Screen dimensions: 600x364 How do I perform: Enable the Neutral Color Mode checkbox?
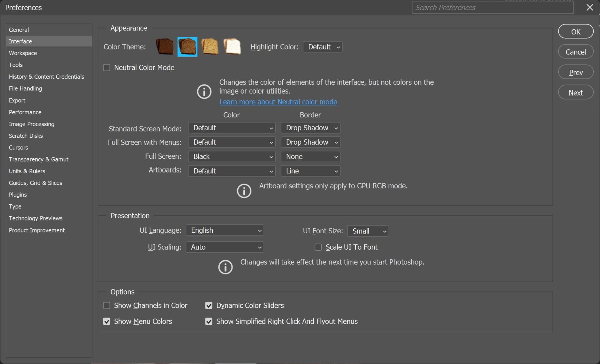coord(107,68)
